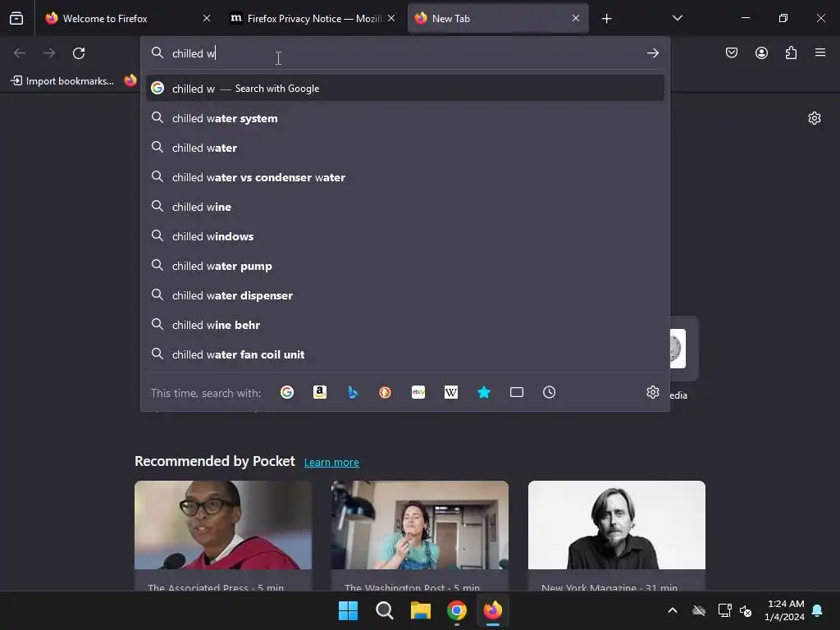The height and width of the screenshot is (630, 840).
Task: Open The Washington Post story thumbnail
Action: click(x=419, y=525)
